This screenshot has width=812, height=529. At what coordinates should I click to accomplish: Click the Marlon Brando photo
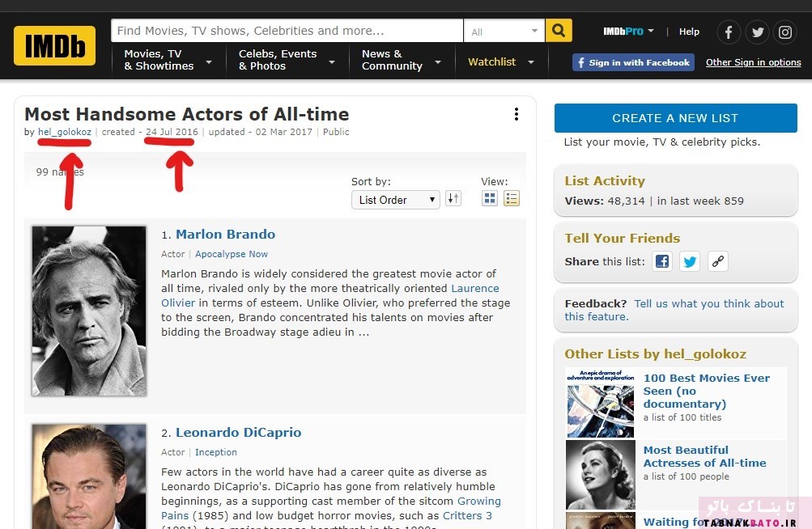tap(89, 311)
